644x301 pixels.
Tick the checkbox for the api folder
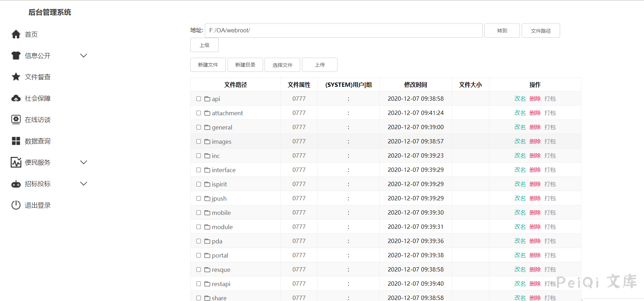click(198, 99)
